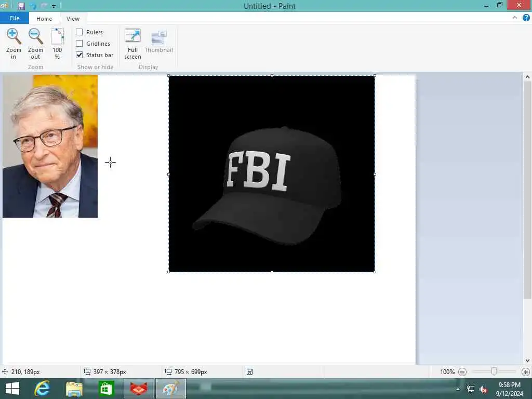Image resolution: width=532 pixels, height=399 pixels.
Task: Click the Zoom in magnifier button
Action: 14,44
